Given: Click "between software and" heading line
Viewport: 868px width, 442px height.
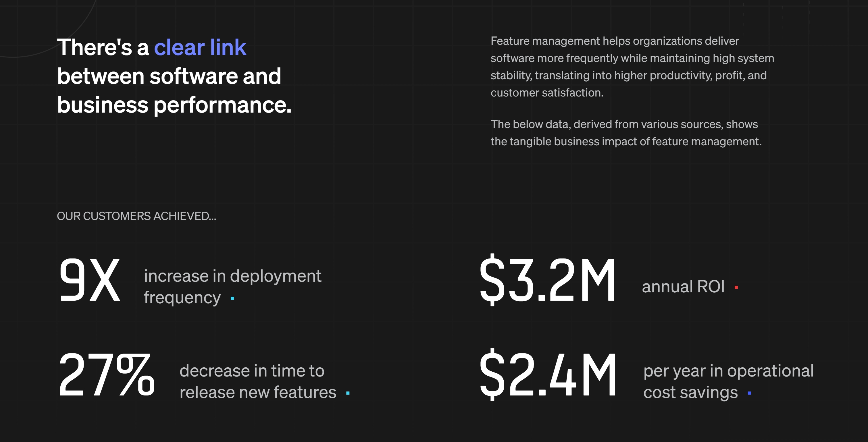Looking at the screenshot, I should click(169, 76).
